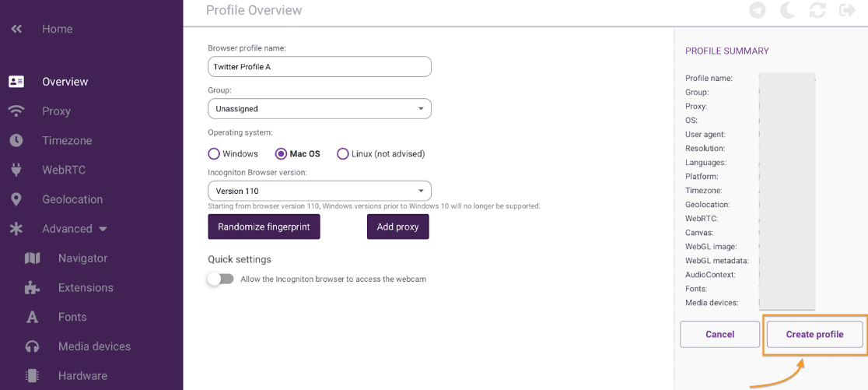
Task: Click the Create profile button
Action: tap(815, 334)
